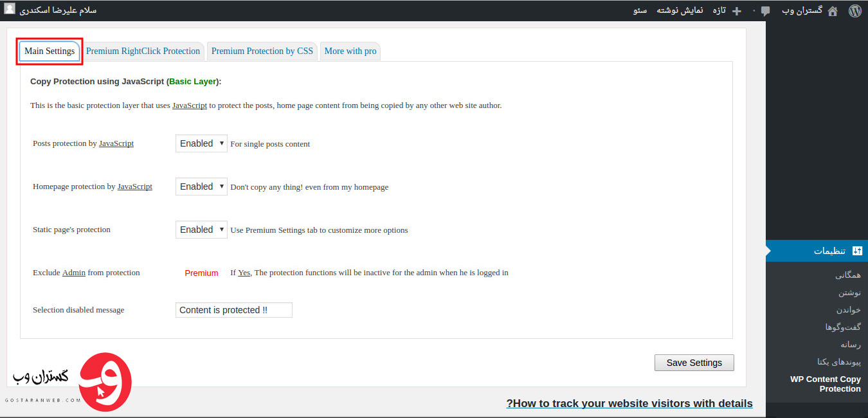Viewport: 868px width, 418px height.
Task: Switch to Premium RightClick Protection tab
Action: (143, 51)
